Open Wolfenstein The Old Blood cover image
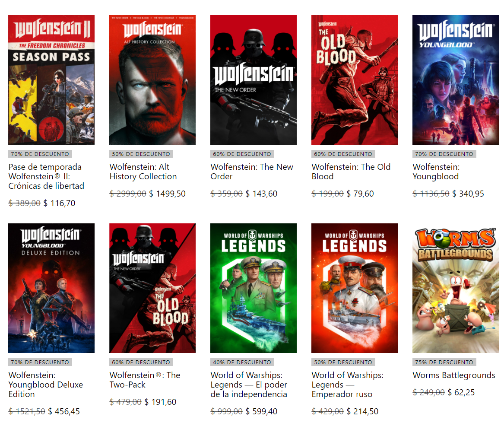504x426 pixels. pos(355,80)
